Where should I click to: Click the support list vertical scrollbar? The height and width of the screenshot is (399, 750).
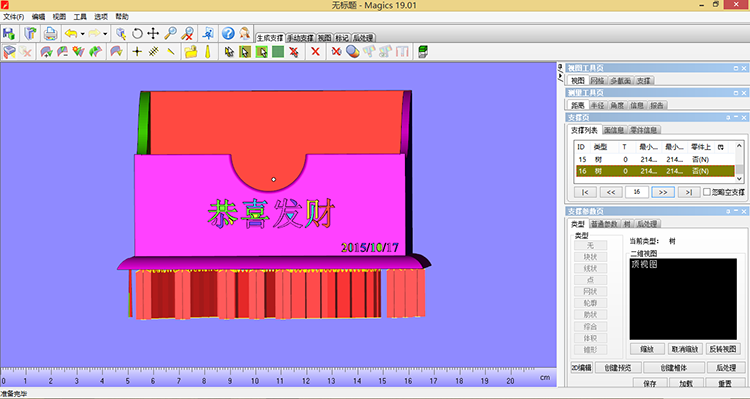pos(739,162)
